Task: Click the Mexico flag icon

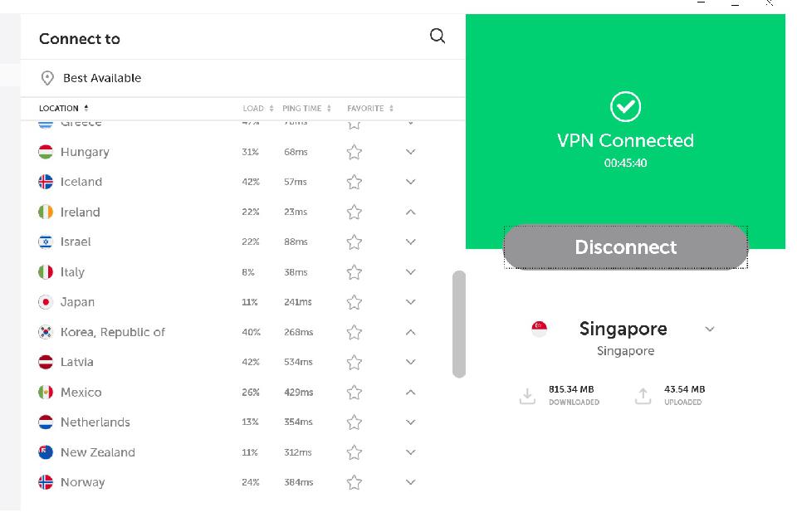Action: click(x=46, y=392)
